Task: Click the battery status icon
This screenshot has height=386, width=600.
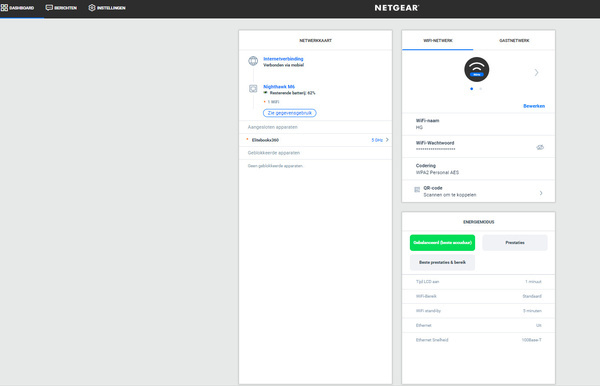Action: coord(265,93)
